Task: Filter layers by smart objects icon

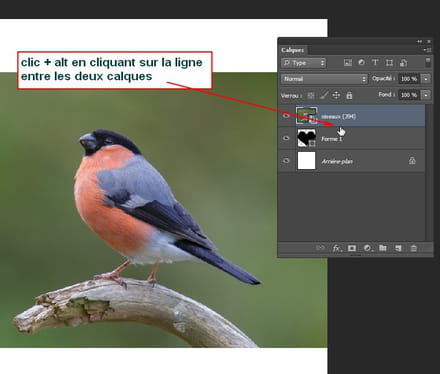Action: [x=403, y=63]
